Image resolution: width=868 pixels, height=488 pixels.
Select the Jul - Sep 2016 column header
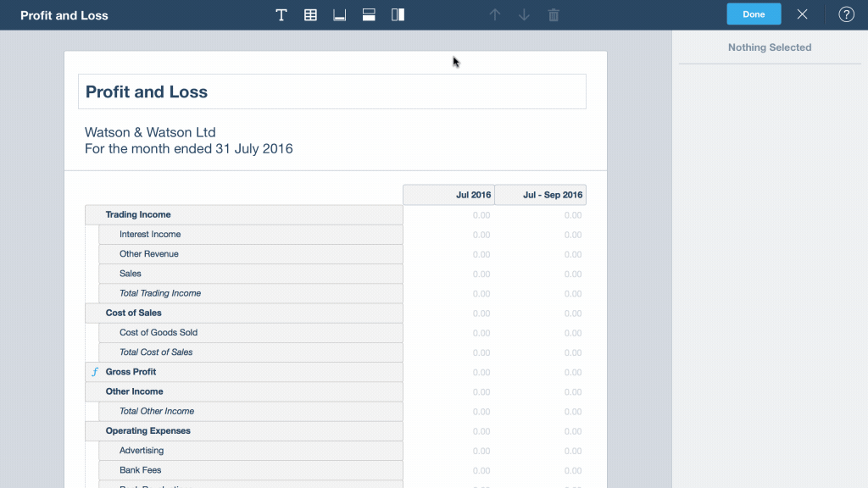tap(540, 195)
